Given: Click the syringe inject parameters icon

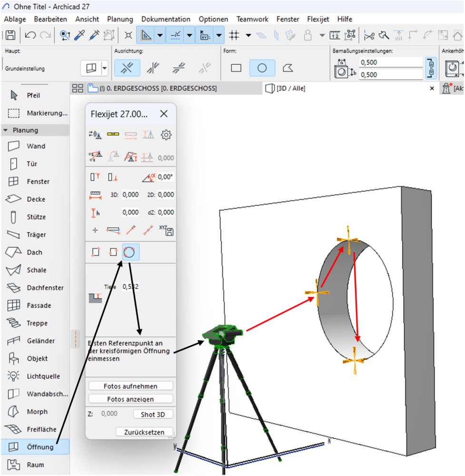Looking at the screenshot, I should click(94, 35).
